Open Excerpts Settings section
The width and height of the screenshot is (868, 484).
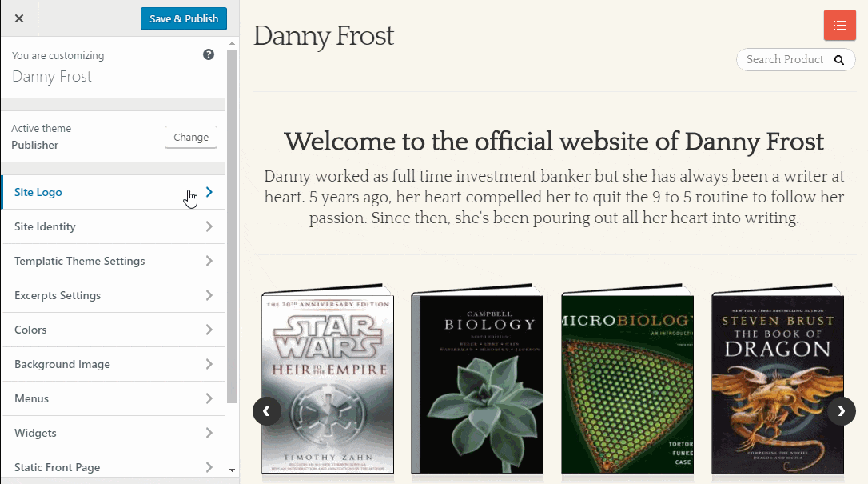coord(113,295)
